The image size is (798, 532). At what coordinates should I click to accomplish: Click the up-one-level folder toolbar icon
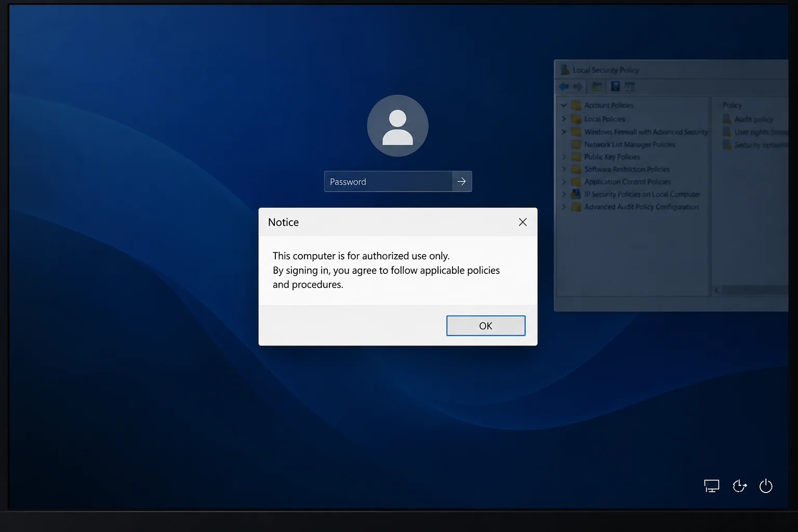pyautogui.click(x=597, y=87)
